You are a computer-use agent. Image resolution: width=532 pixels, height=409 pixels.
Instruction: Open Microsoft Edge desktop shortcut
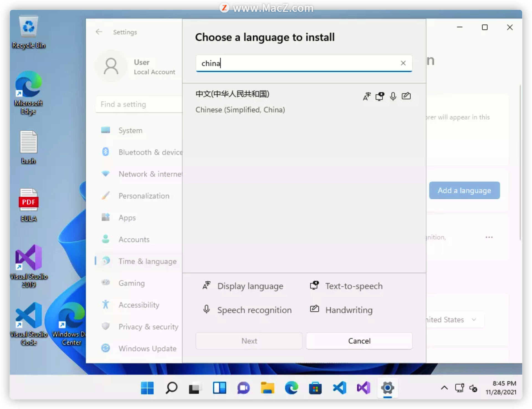coord(29,93)
